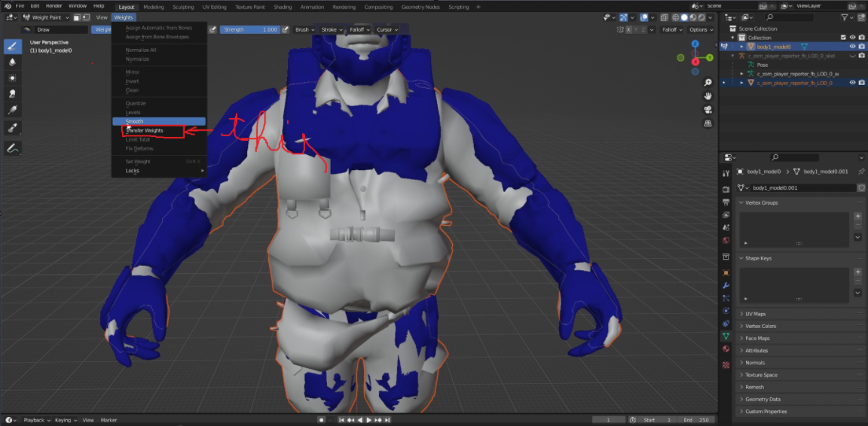Toggle the fake user shield for body1_model0.001
The height and width of the screenshot is (426, 868).
click(x=860, y=188)
